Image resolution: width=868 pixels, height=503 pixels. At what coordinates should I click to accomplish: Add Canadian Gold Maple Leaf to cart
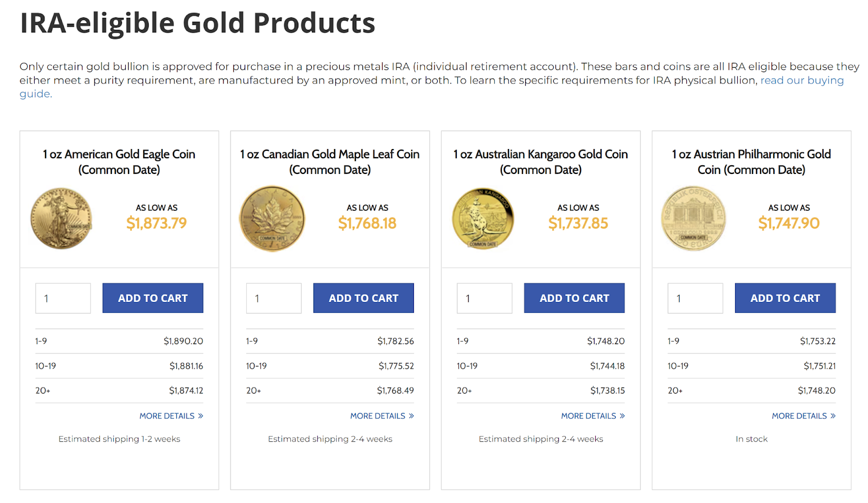click(363, 298)
